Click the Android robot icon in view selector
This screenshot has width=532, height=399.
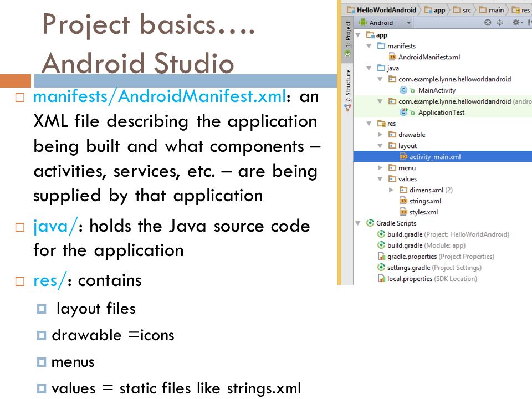tap(362, 22)
